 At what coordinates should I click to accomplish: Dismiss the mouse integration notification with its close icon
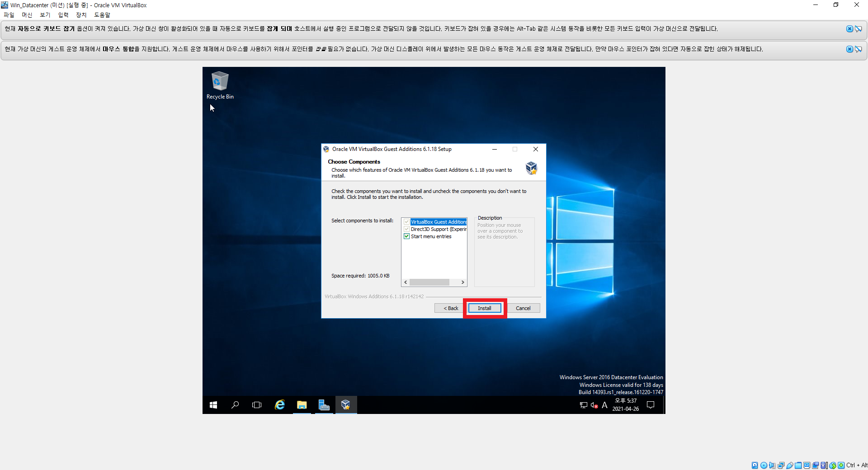(x=849, y=49)
